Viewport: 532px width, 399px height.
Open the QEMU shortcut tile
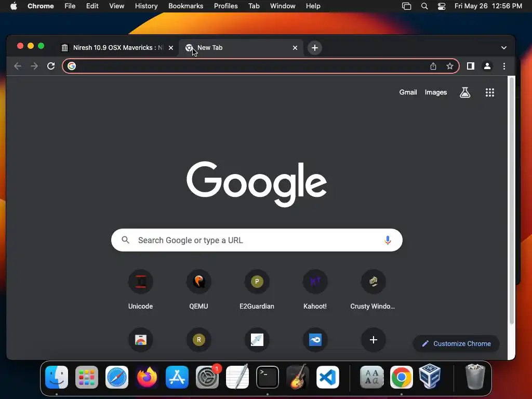click(x=198, y=290)
